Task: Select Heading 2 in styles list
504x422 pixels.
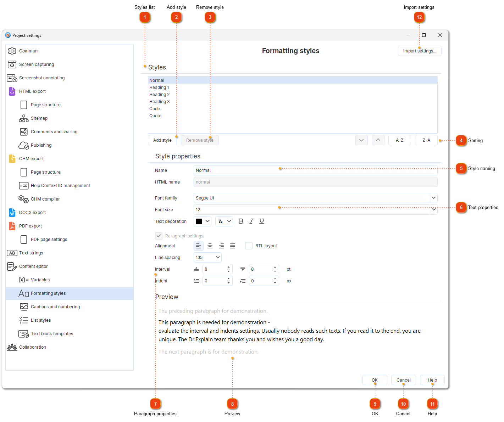Action: click(293, 95)
